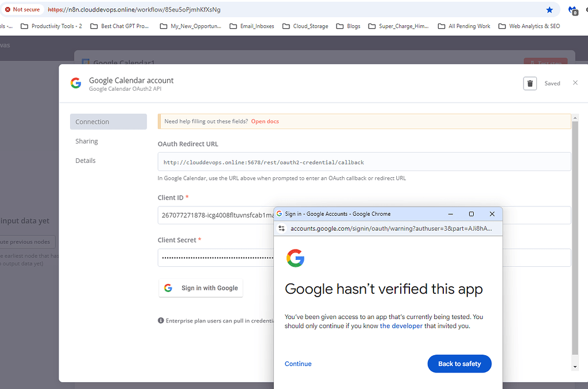This screenshot has height=389, width=588.
Task: Click the info icon beside Enterprise plan text
Action: tap(161, 320)
